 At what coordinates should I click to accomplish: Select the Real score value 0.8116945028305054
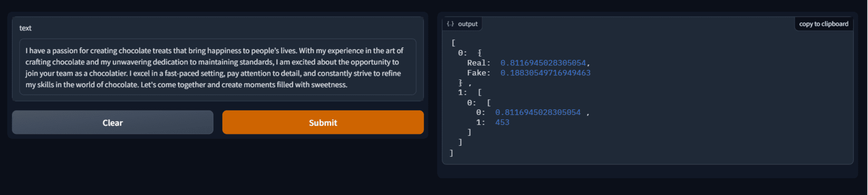coord(543,63)
